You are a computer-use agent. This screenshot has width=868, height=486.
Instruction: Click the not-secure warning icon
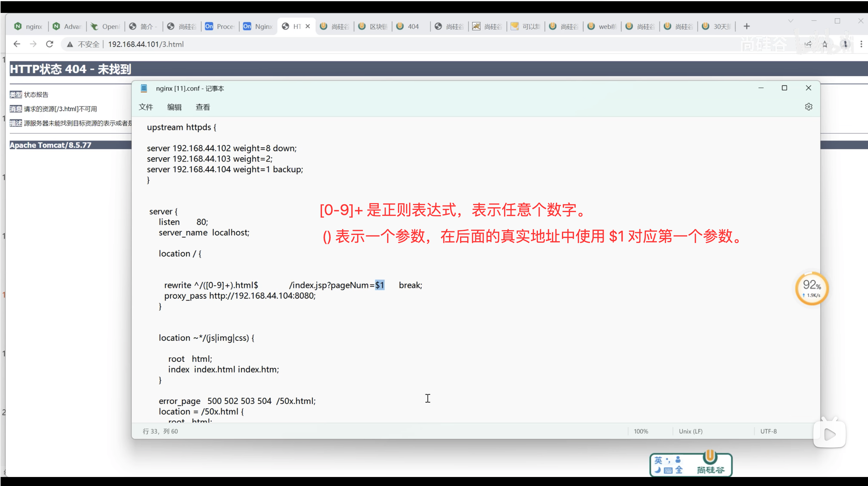pyautogui.click(x=70, y=44)
